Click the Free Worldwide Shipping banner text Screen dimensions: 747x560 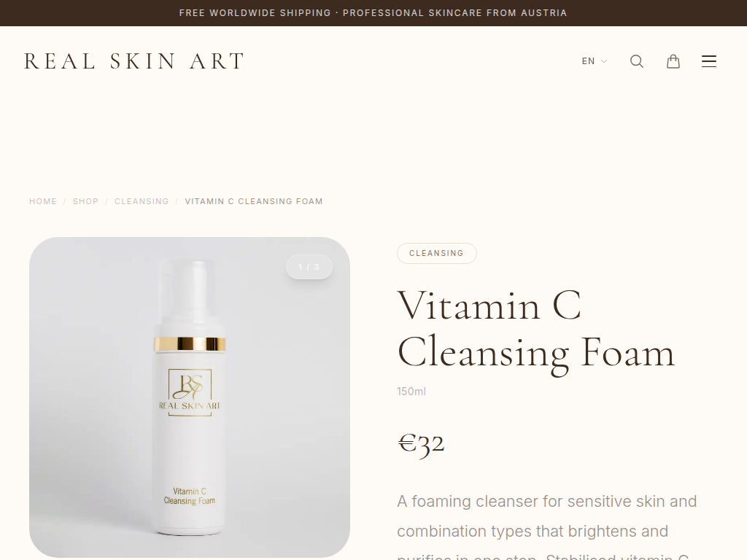coord(255,13)
